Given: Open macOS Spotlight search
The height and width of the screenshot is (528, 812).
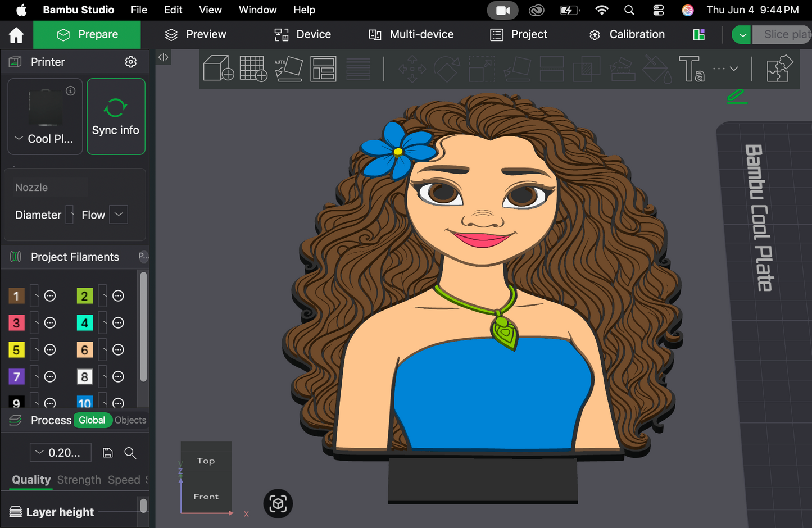Looking at the screenshot, I should pyautogui.click(x=629, y=10).
